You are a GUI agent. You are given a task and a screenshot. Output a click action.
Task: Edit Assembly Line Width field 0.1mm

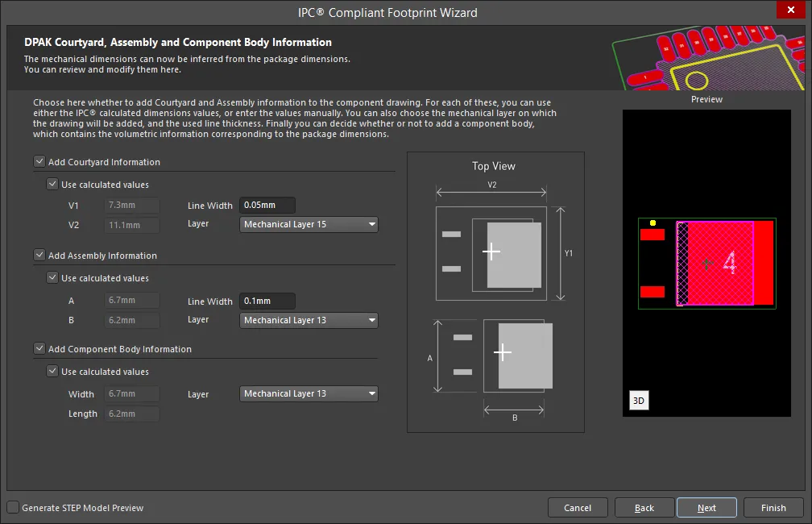coord(267,302)
